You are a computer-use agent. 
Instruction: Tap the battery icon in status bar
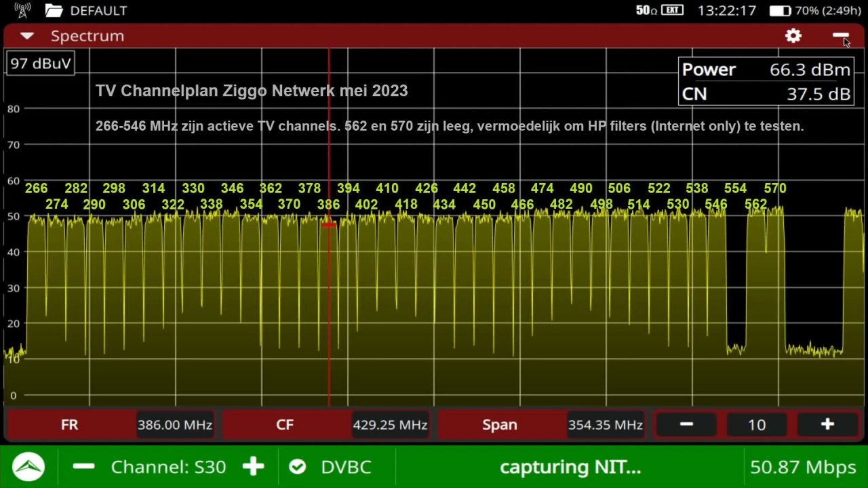(x=780, y=11)
